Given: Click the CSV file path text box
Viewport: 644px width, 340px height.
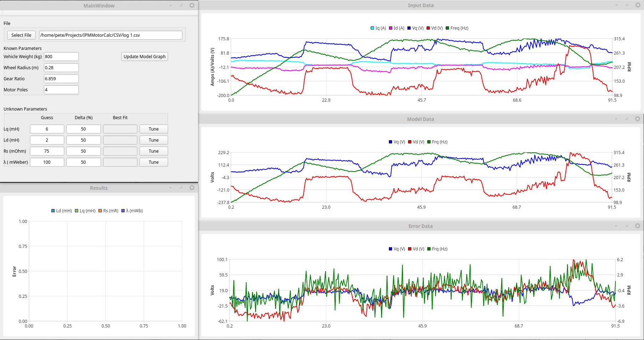Looking at the screenshot, I should click(x=111, y=35).
